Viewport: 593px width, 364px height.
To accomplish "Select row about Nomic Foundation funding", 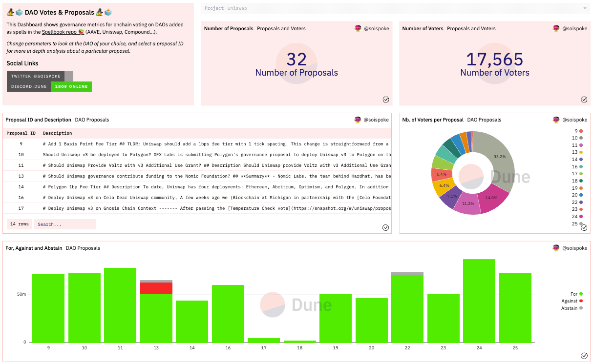I will click(x=197, y=176).
